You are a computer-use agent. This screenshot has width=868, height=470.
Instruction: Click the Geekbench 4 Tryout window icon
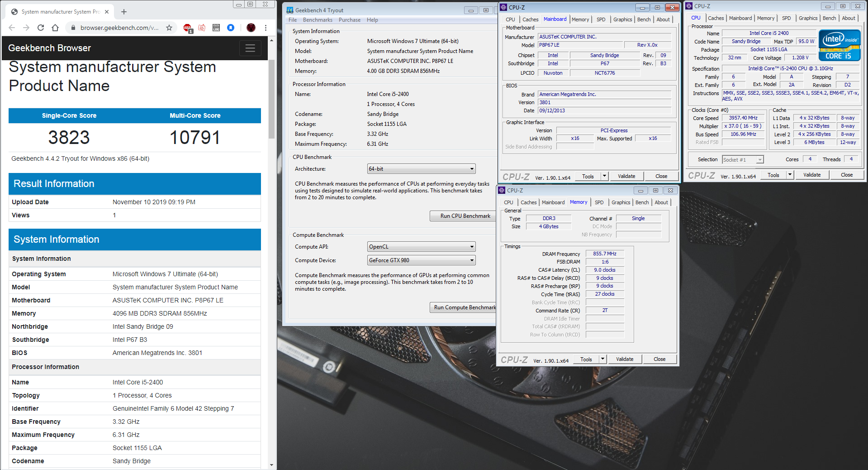(x=290, y=10)
